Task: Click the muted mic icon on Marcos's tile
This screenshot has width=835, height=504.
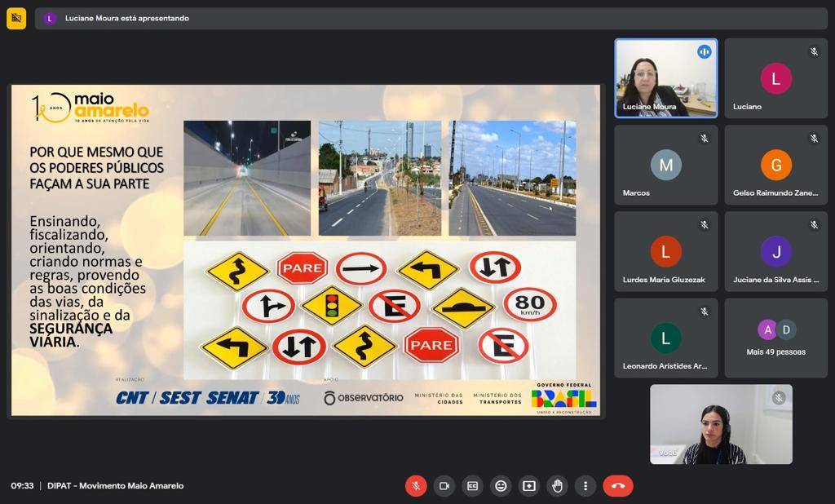Action: point(704,139)
